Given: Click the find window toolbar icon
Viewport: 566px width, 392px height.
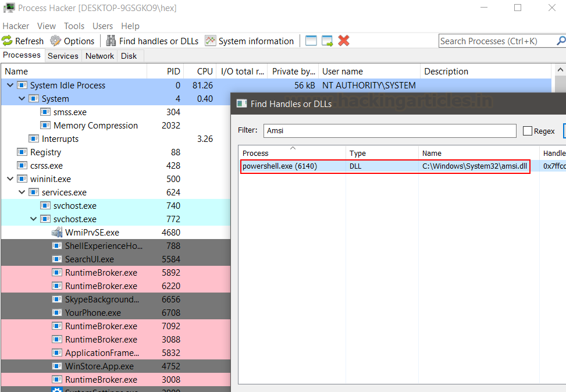Looking at the screenshot, I should pos(311,41).
